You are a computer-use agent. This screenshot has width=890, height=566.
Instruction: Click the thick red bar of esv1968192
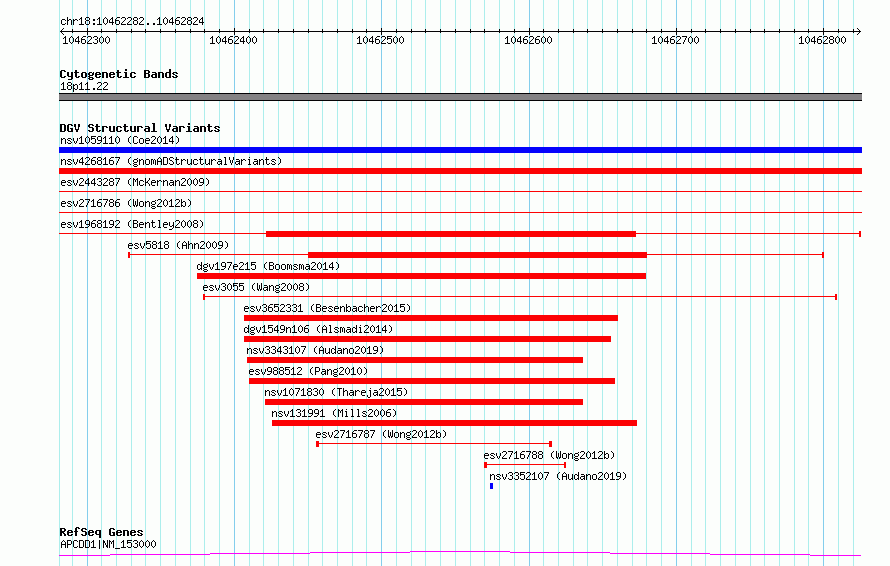coord(451,234)
